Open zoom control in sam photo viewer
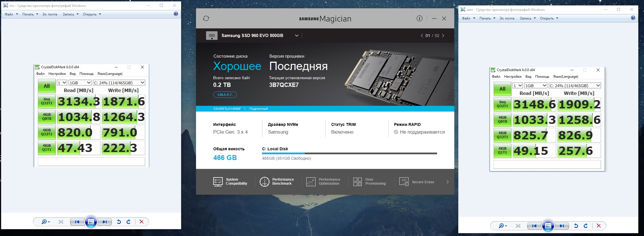Screen dimensions: 644x236 503,226
